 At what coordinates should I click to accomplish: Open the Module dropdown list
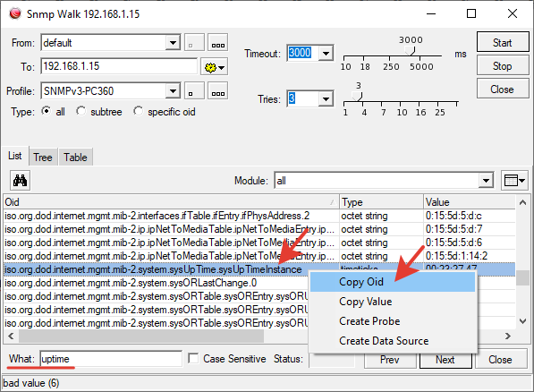(x=486, y=181)
